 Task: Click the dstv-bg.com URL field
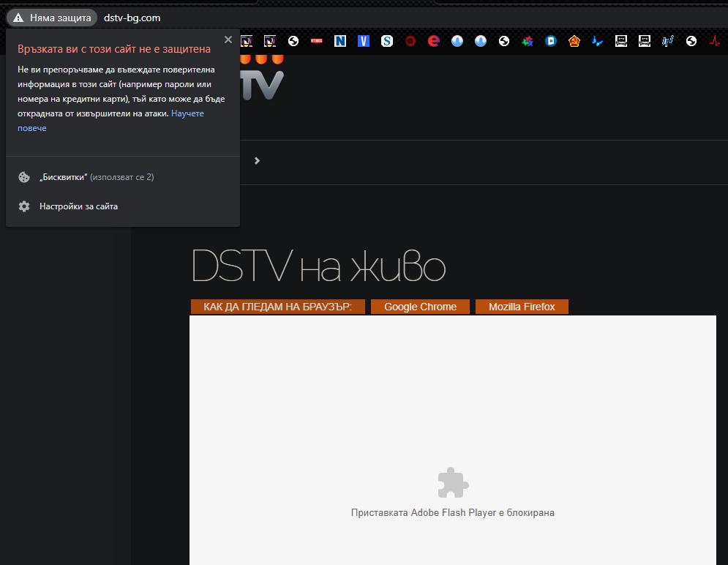pyautogui.click(x=132, y=18)
